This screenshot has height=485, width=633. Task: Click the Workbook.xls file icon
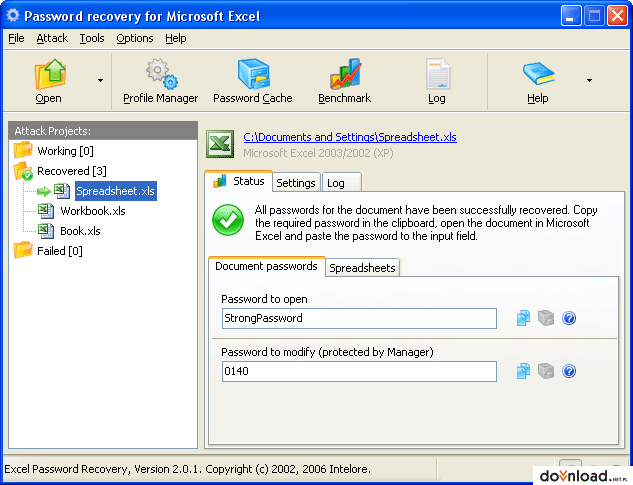tap(46, 211)
